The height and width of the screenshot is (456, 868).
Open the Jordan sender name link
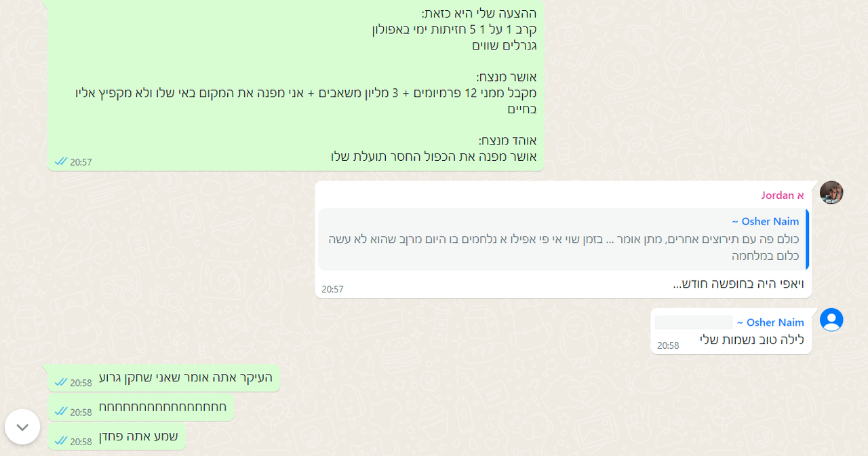pos(783,195)
